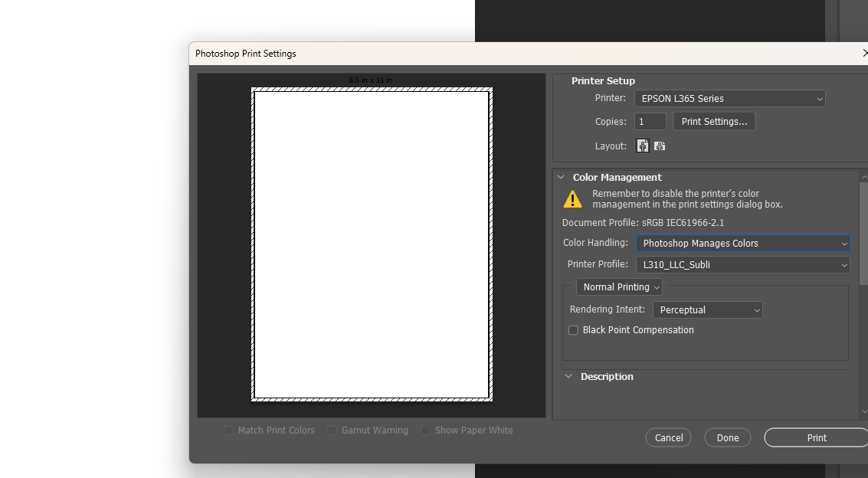Collapse the Color Management section

tap(561, 177)
